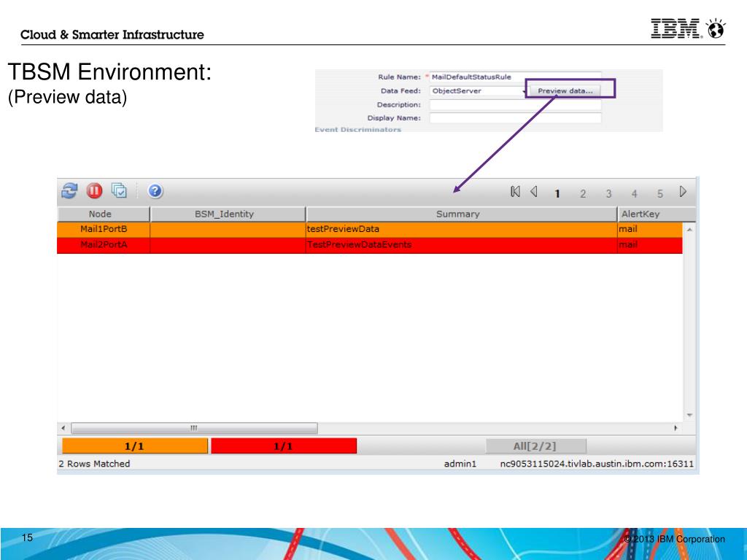Viewport: 747px width, 560px height.
Task: Click the Preview data... button
Action: (x=565, y=90)
